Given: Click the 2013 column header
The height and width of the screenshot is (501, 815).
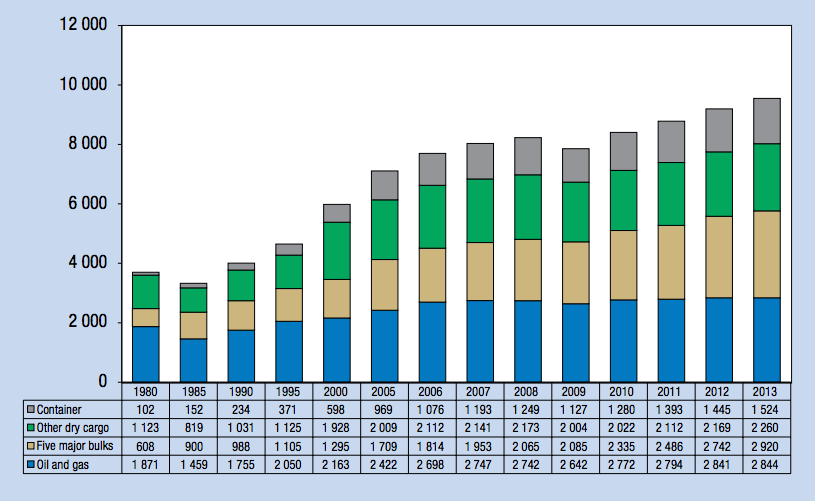Looking at the screenshot, I should tap(765, 392).
